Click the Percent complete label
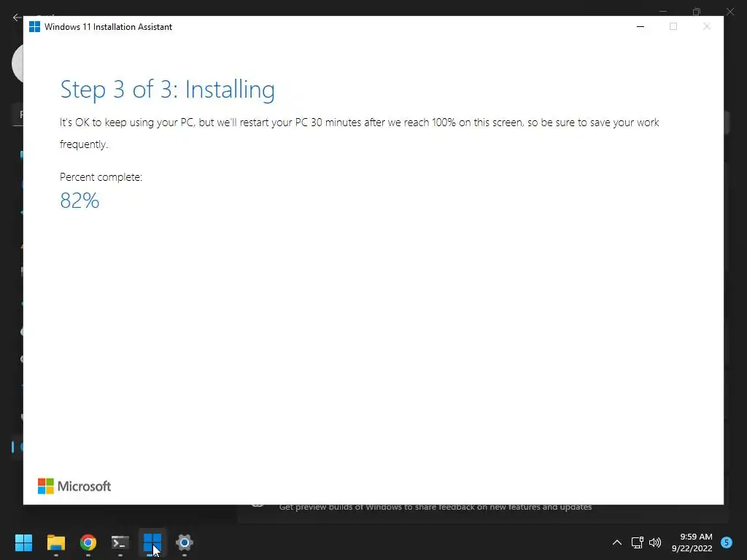The height and width of the screenshot is (560, 747). (x=101, y=177)
